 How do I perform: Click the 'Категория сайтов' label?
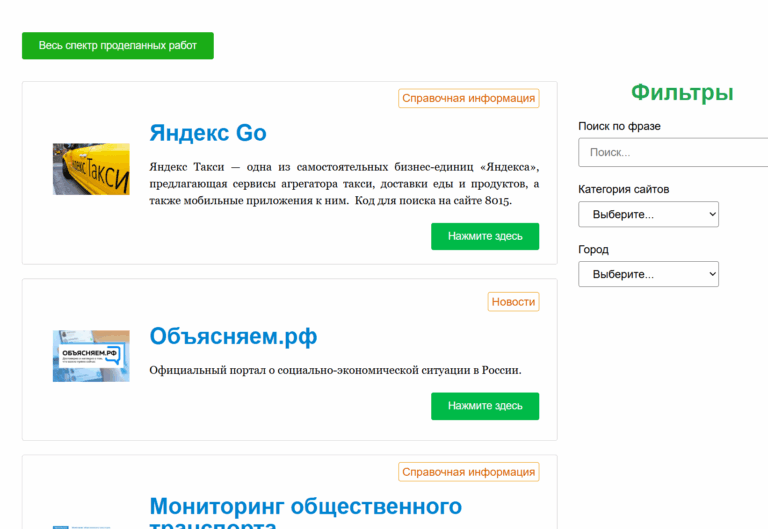[x=624, y=190]
